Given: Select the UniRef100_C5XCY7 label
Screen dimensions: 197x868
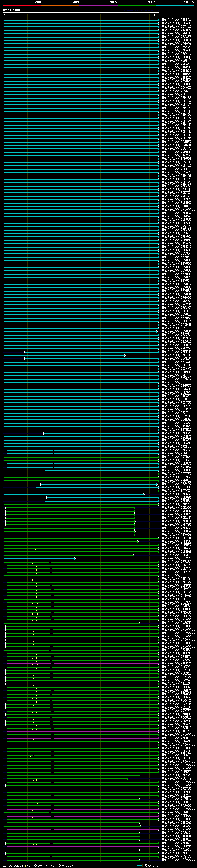Looking at the screenshot, I should (177, 369).
